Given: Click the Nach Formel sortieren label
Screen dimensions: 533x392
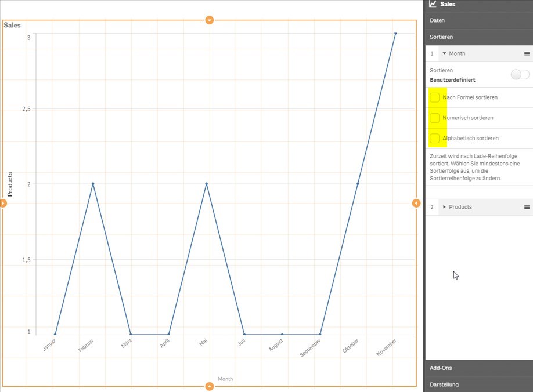Looking at the screenshot, I should point(470,97).
